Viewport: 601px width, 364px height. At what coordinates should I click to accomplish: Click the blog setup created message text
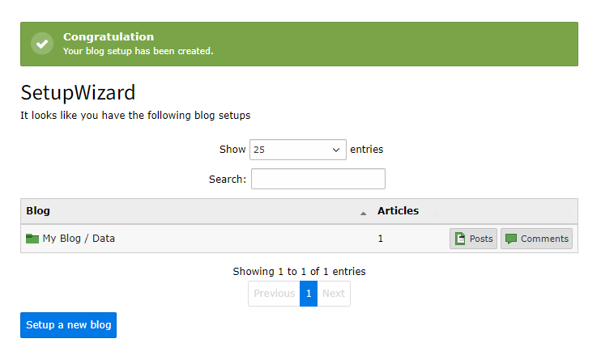pos(139,51)
